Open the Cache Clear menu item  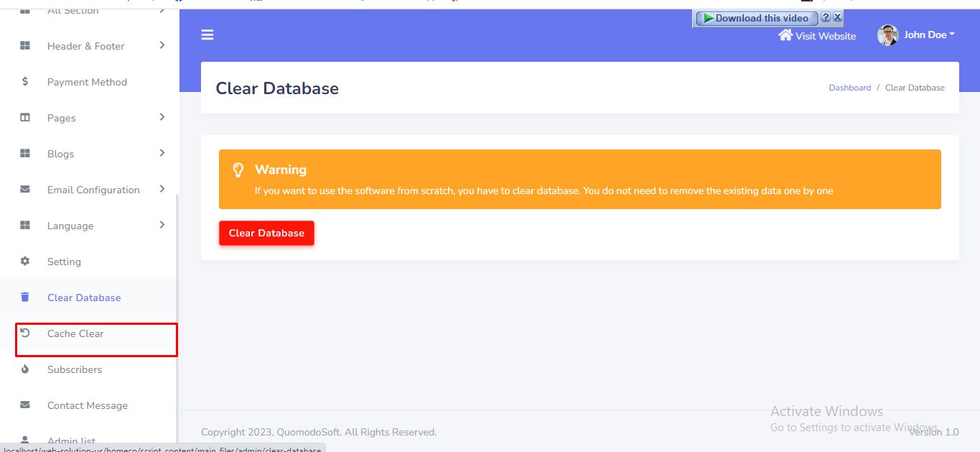pos(75,333)
